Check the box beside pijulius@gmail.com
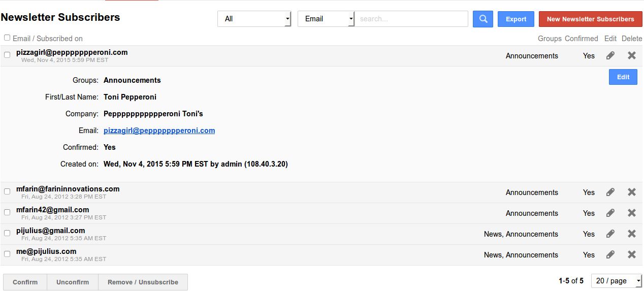The width and height of the screenshot is (644, 291). point(7,233)
